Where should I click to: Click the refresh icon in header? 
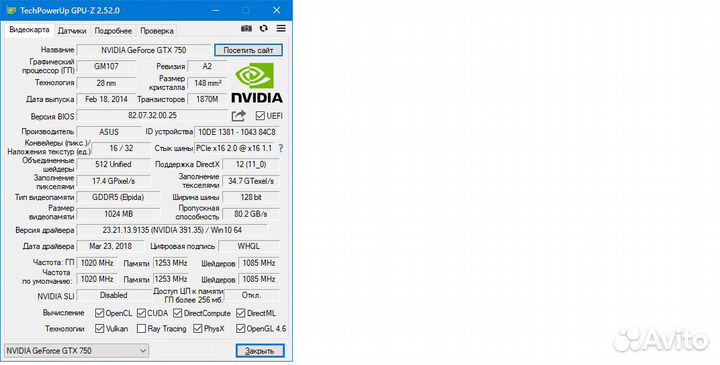(x=264, y=28)
